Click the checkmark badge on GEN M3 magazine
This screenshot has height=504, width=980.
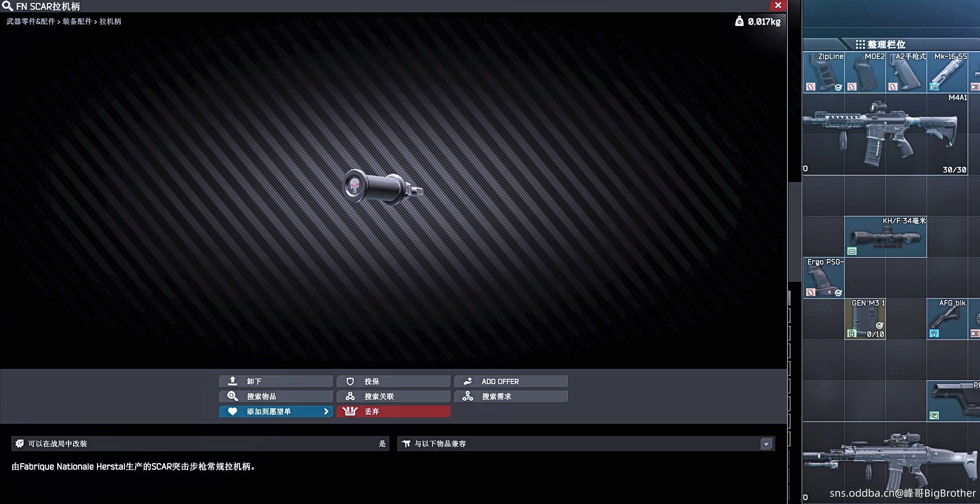click(879, 325)
